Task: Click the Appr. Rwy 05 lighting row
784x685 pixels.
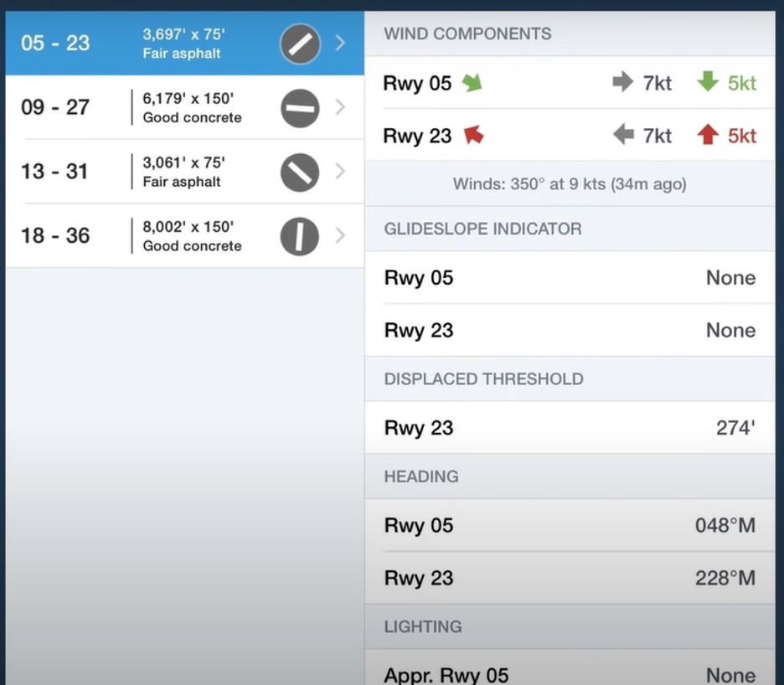Action: click(x=570, y=668)
